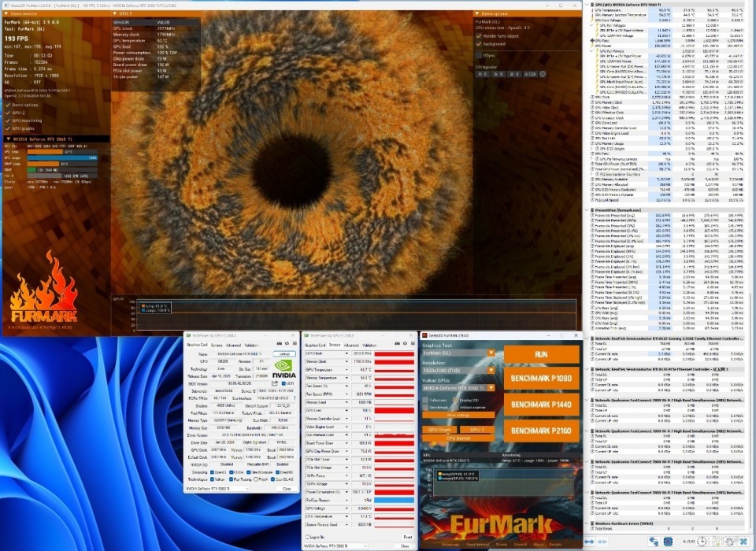Click the Reset button in GPU-Z Sensors
The width and height of the screenshot is (756, 551).
click(x=408, y=537)
